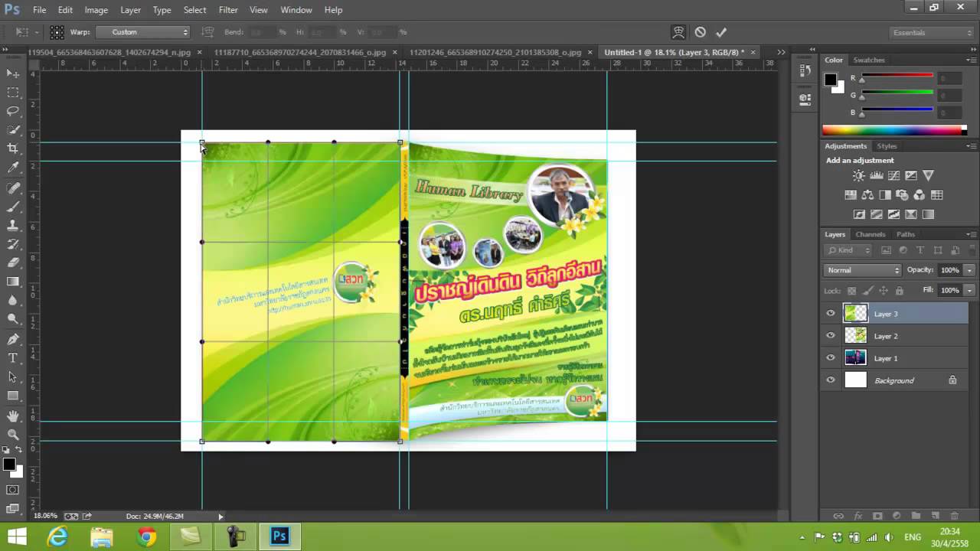980x551 pixels.
Task: Select the Crop tool
Action: [x=13, y=148]
